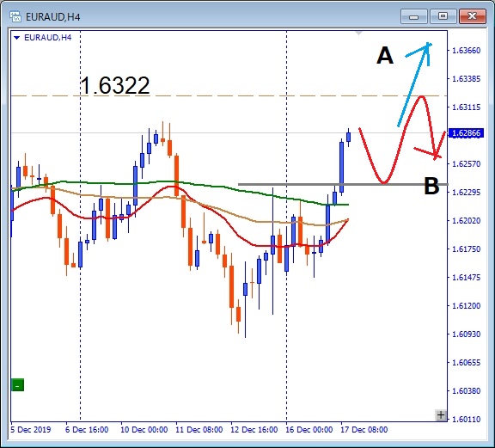Viewport: 495px width, 448px height.
Task: Click the 1.63385 price scale value
Action: coord(467,79)
